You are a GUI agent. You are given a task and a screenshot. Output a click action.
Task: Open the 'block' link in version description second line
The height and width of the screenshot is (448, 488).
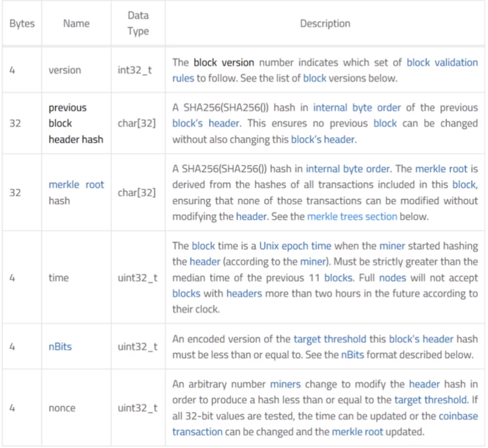point(315,79)
